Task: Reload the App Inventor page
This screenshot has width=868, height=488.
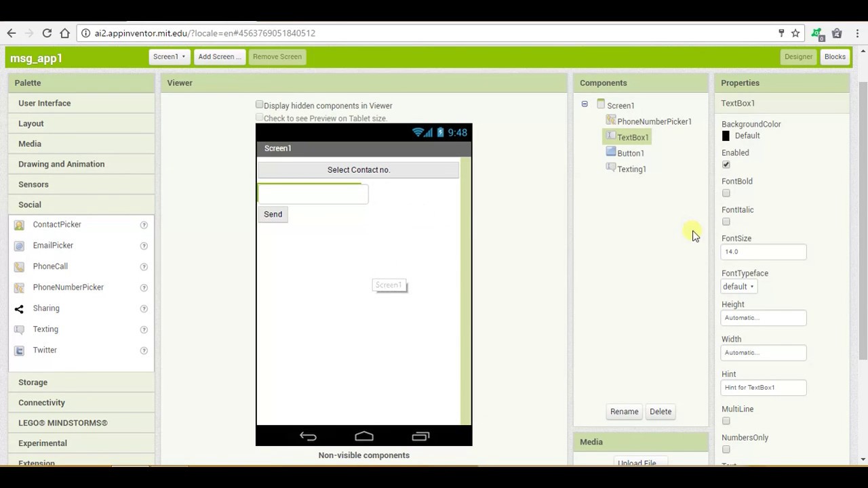Action: click(x=47, y=33)
